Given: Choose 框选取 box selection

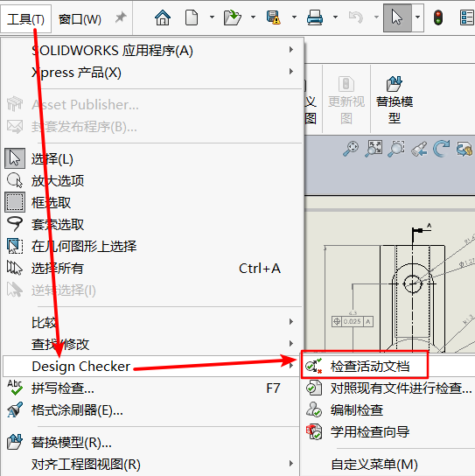Looking at the screenshot, I should click(152, 202).
